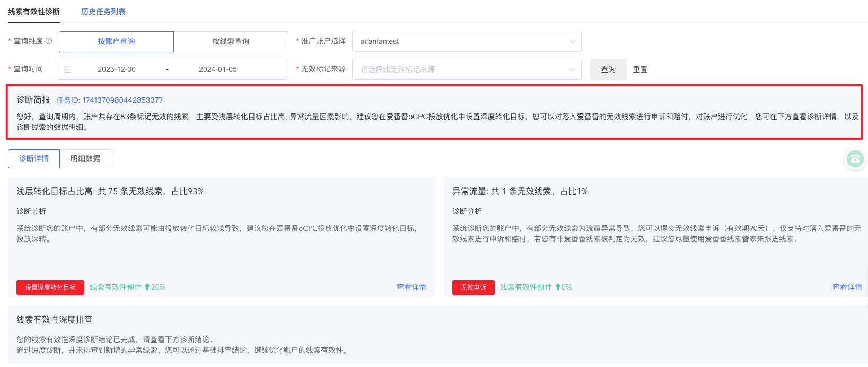The height and width of the screenshot is (367, 868).
Task: Click the red 设置深度转化目标 button
Action: [x=50, y=287]
